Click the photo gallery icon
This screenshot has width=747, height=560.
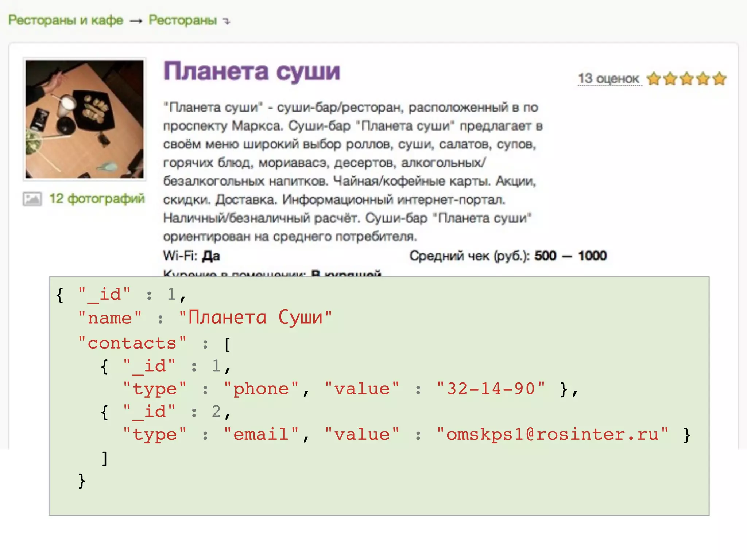(32, 199)
